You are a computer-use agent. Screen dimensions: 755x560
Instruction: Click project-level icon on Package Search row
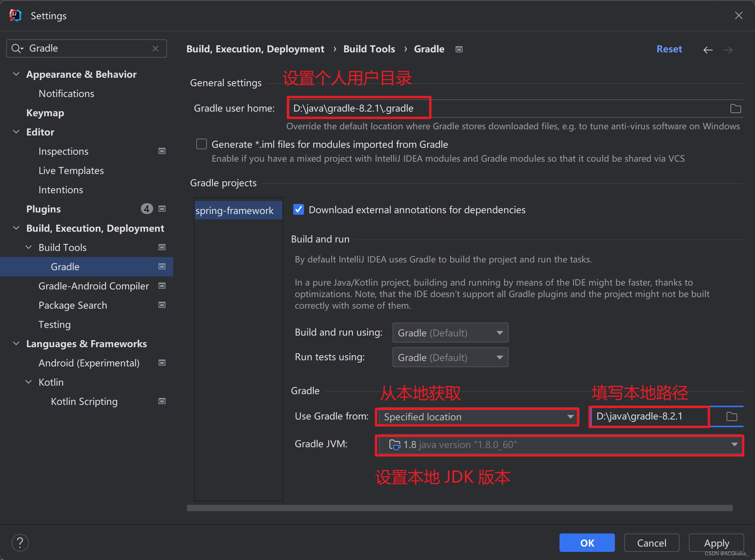click(x=162, y=305)
